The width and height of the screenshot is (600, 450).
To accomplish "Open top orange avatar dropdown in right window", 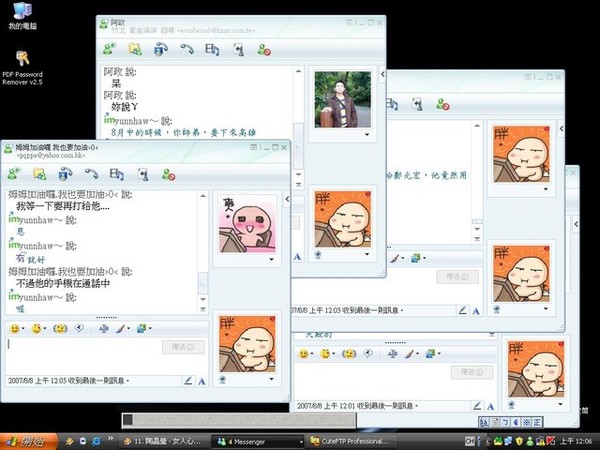I will [x=546, y=189].
